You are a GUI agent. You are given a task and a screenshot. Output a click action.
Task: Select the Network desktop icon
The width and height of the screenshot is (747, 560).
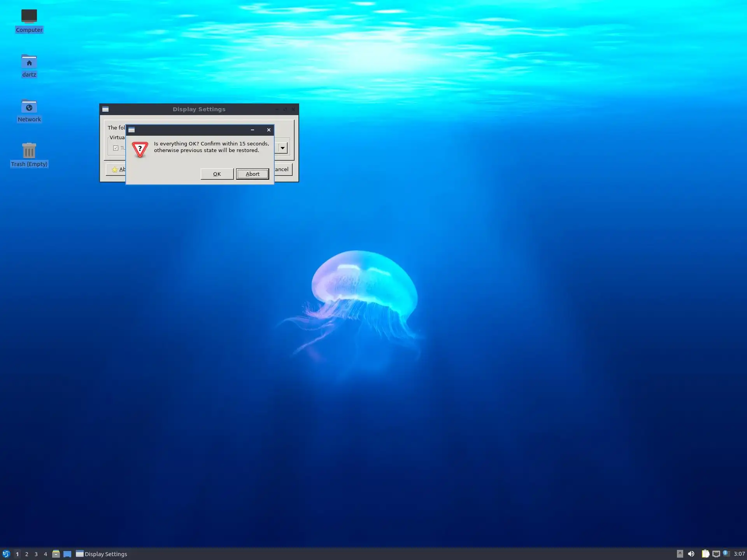pos(29,107)
